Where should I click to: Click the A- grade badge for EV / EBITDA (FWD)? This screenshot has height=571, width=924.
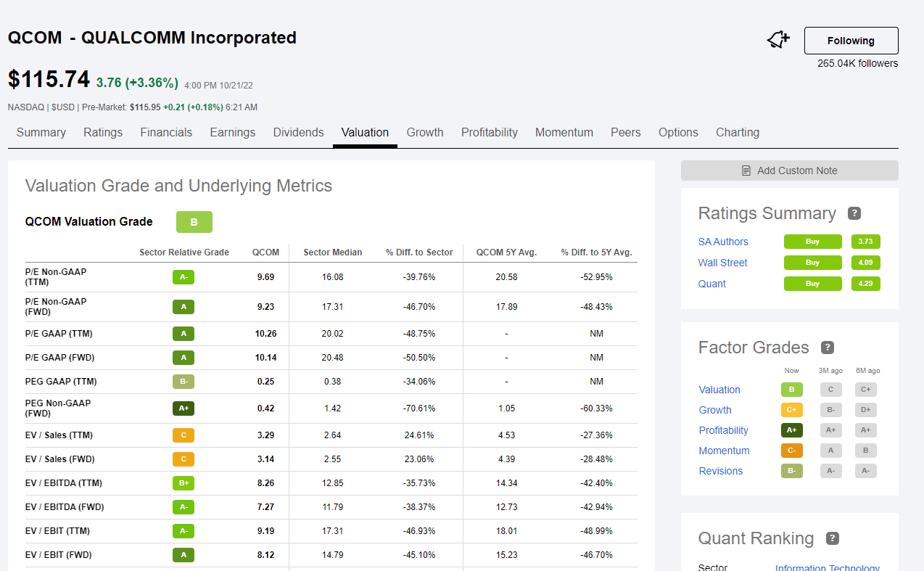tap(183, 507)
